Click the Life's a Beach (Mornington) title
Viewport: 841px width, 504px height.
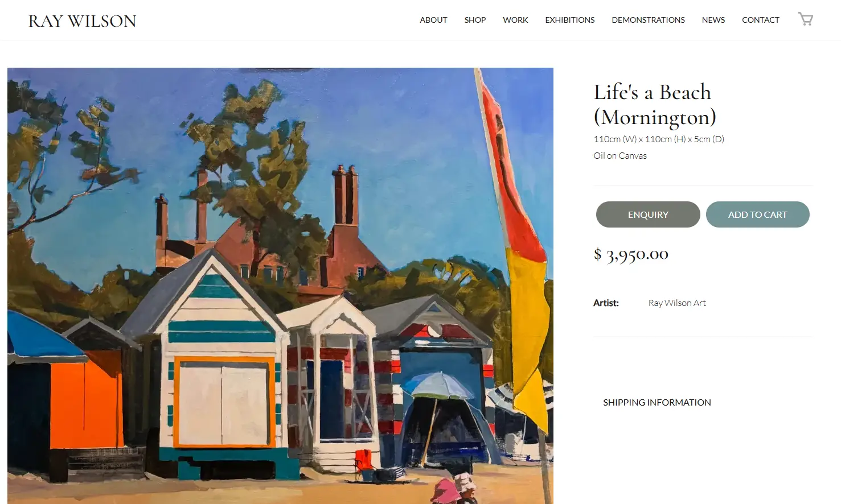coord(655,105)
